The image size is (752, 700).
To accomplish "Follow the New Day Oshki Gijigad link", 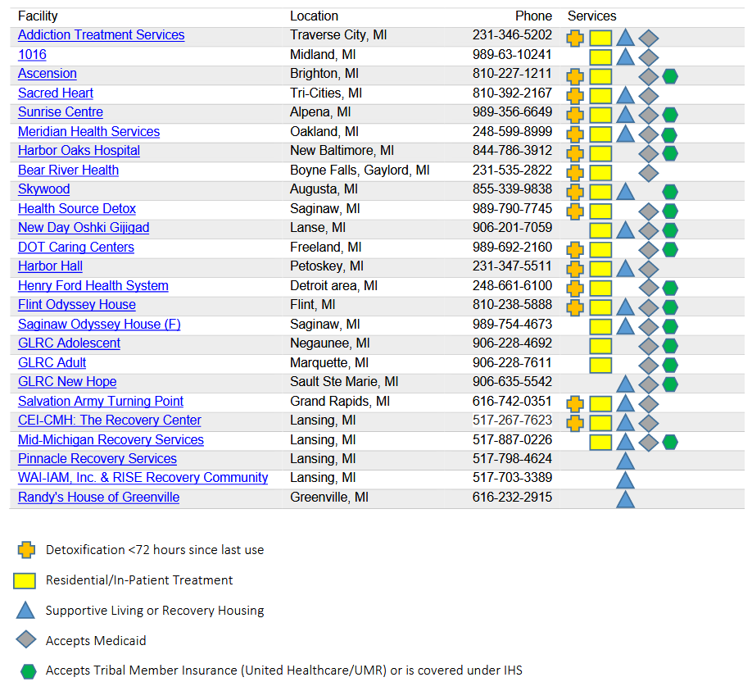I will [84, 227].
